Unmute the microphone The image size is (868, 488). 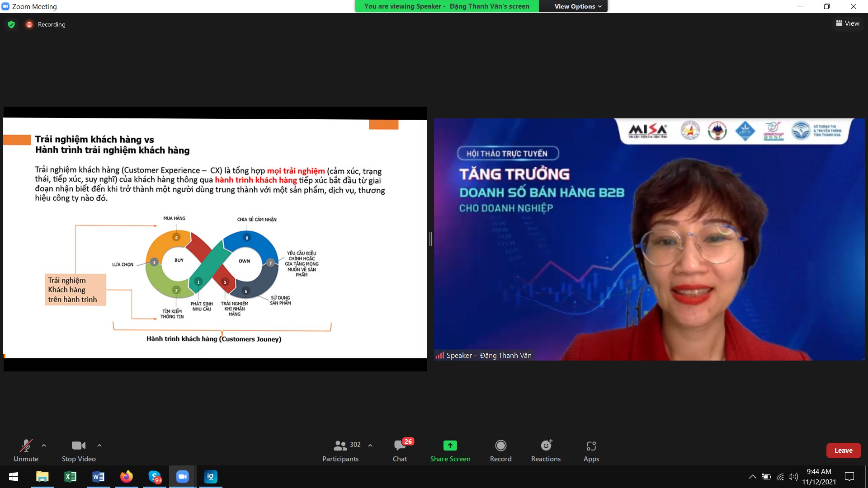tap(26, 450)
